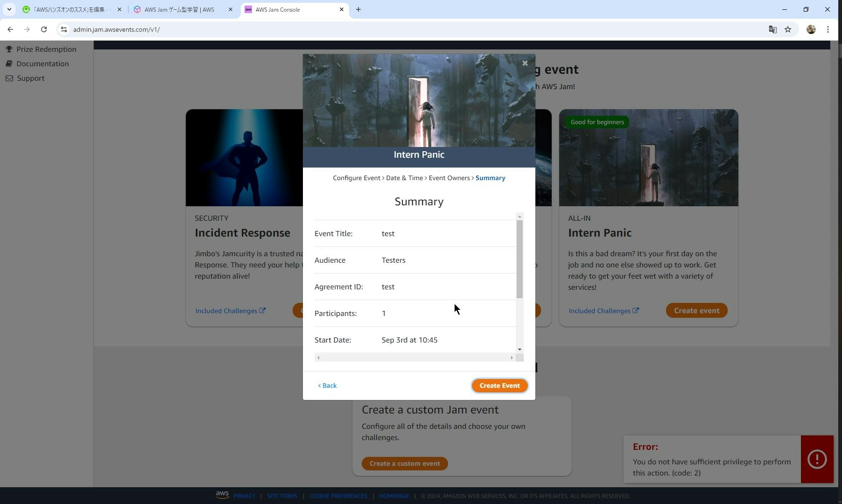Open the COOKIE PREFERENCES footer link
842x504 pixels.
[x=338, y=496]
